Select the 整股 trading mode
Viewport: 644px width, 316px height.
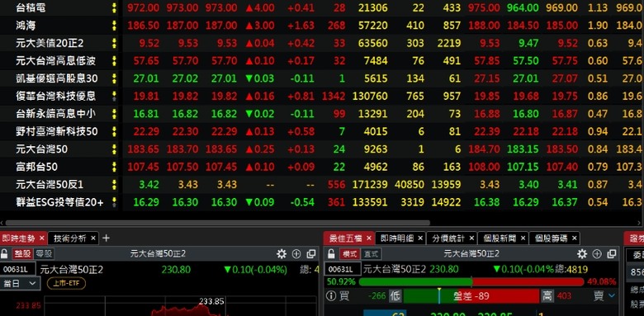(x=21, y=254)
